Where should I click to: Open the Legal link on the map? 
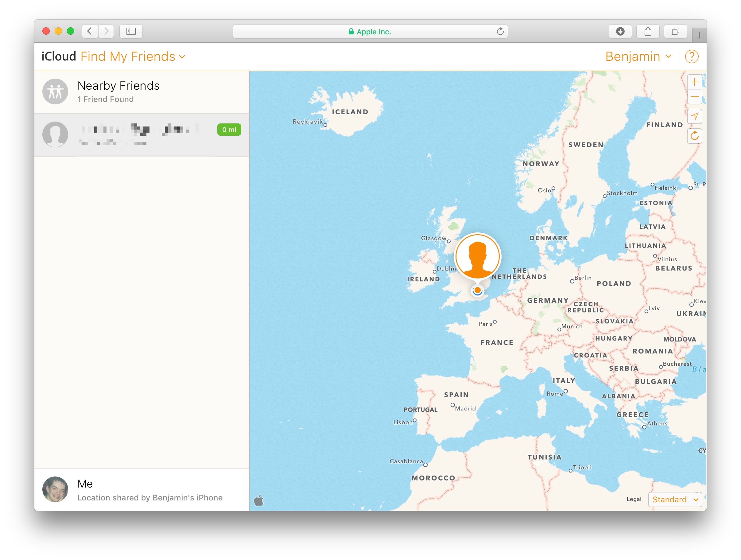click(634, 499)
